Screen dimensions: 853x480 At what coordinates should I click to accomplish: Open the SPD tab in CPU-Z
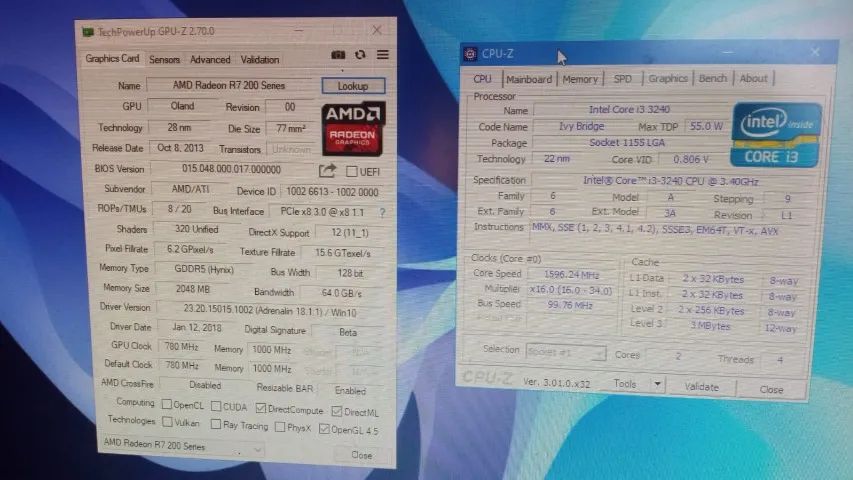coord(622,78)
